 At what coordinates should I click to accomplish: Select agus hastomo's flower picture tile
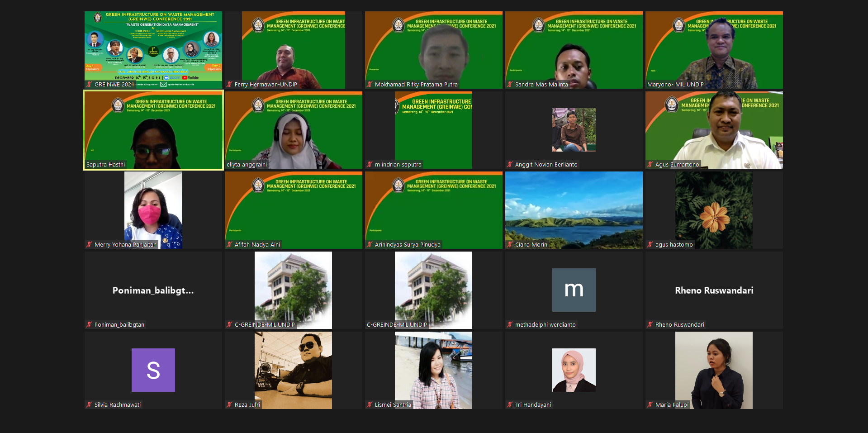point(714,210)
